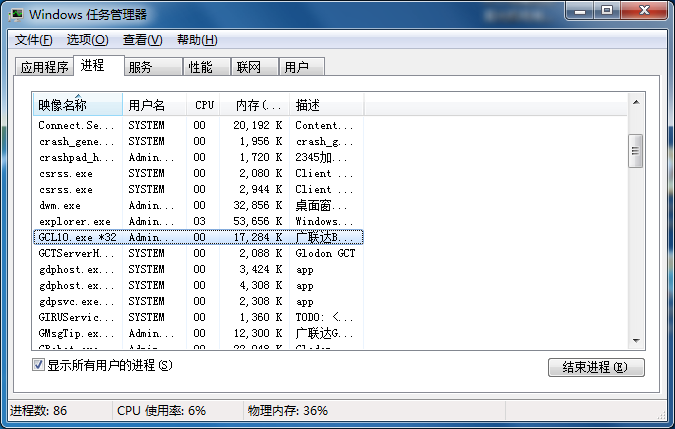
Task: Select csrss.exe row with 2,944 K
Action: click(x=198, y=189)
